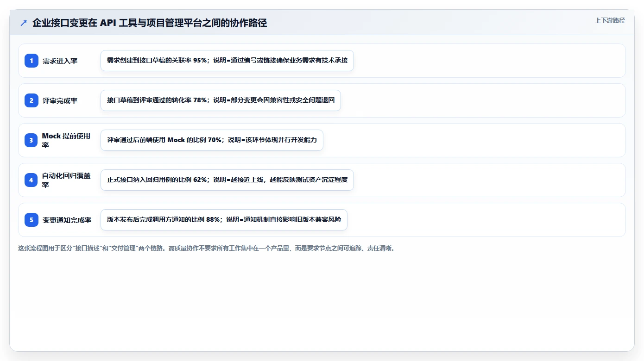Click the Mock 提前使用率 step label
Viewport: 644px width, 361px height.
(x=66, y=140)
